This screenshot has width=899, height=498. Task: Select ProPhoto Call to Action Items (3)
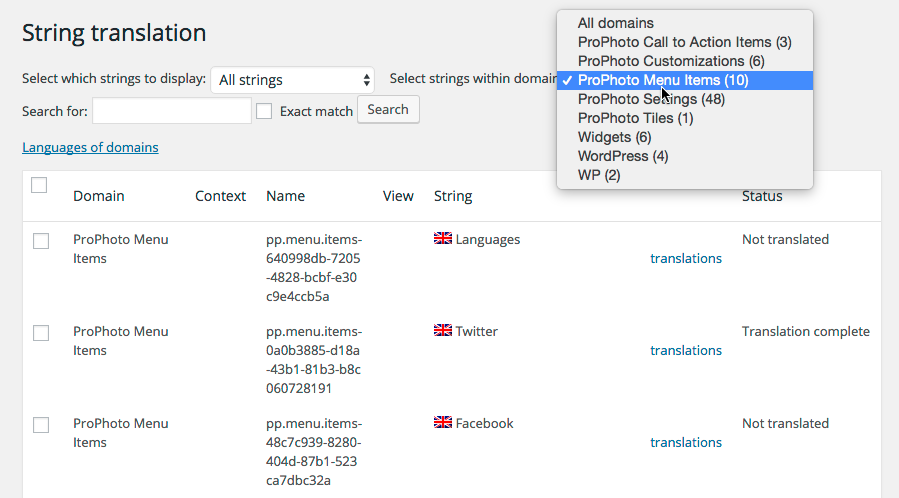pos(685,42)
